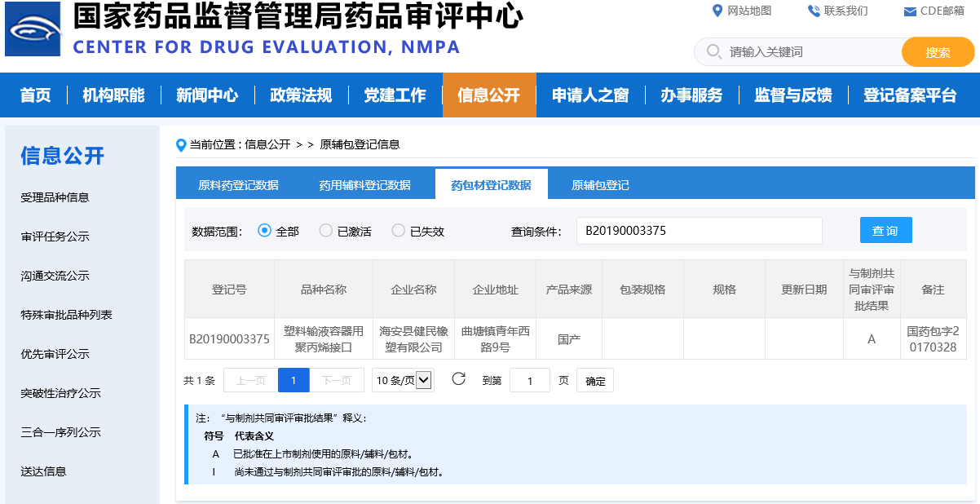Switch to the 原料药登记数据 tab
This screenshot has width=980, height=504.
click(238, 185)
